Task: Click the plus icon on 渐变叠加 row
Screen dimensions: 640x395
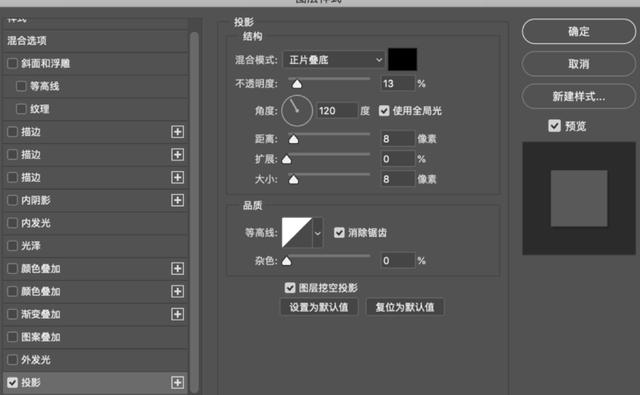Action: [177, 314]
